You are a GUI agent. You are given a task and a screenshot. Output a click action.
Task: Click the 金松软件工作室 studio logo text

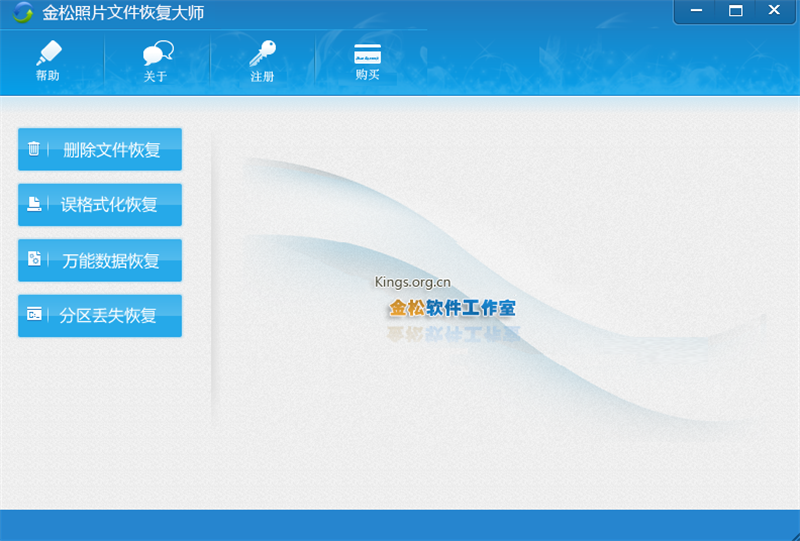(x=453, y=308)
